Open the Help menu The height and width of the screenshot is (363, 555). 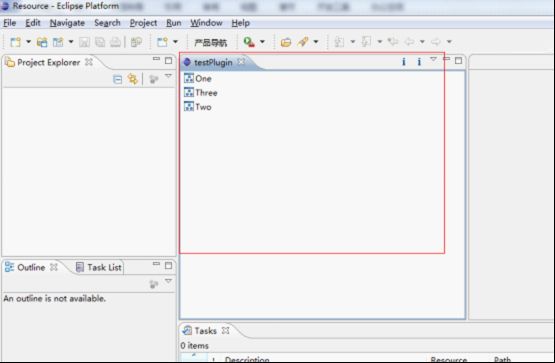point(241,23)
